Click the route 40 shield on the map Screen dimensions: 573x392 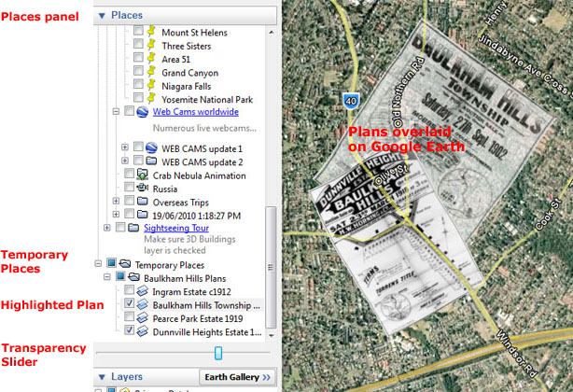click(x=351, y=101)
